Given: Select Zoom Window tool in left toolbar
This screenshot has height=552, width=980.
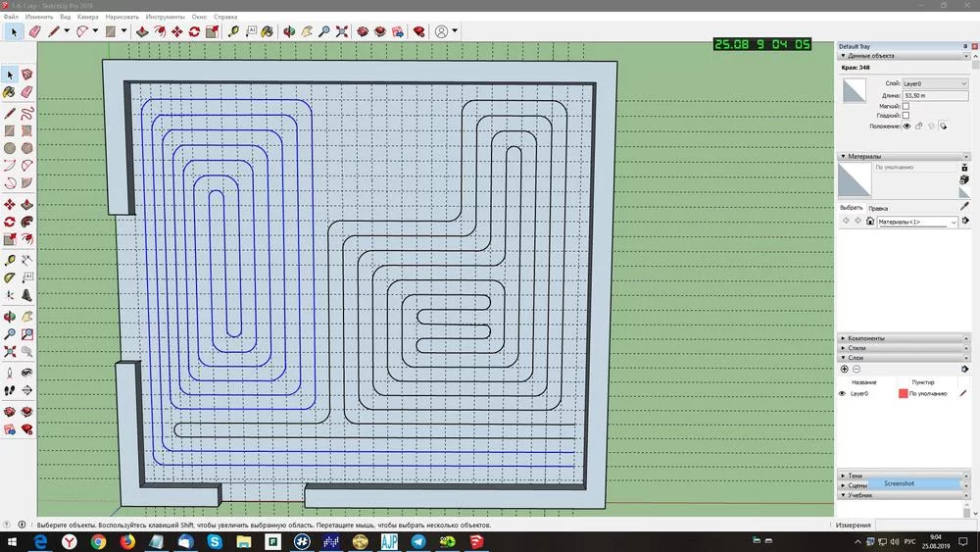Looking at the screenshot, I should 26,334.
